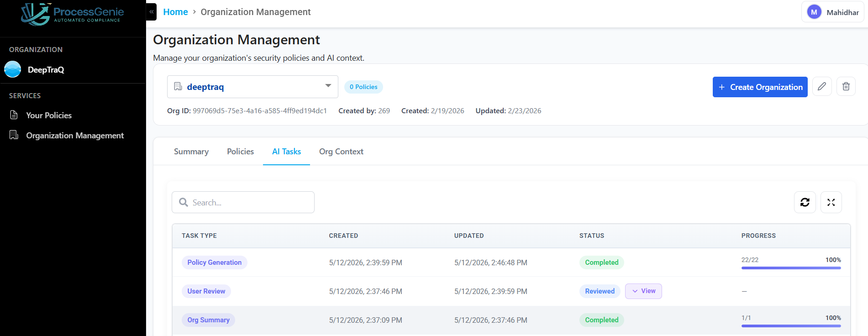Click the Policy Generation task tag
The image size is (868, 336).
click(x=215, y=262)
